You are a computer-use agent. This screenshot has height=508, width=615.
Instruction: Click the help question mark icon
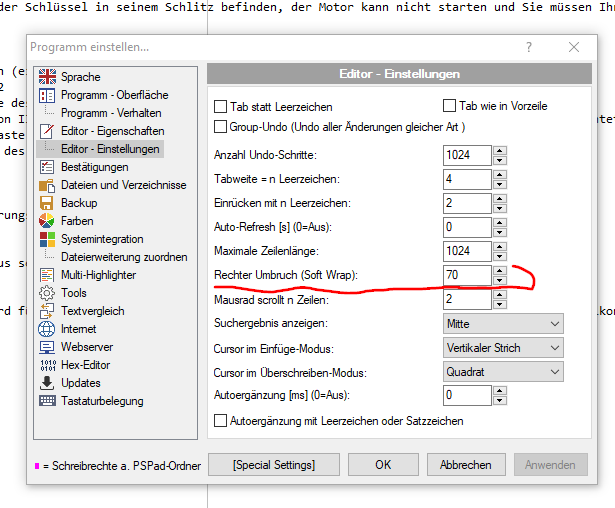[529, 47]
